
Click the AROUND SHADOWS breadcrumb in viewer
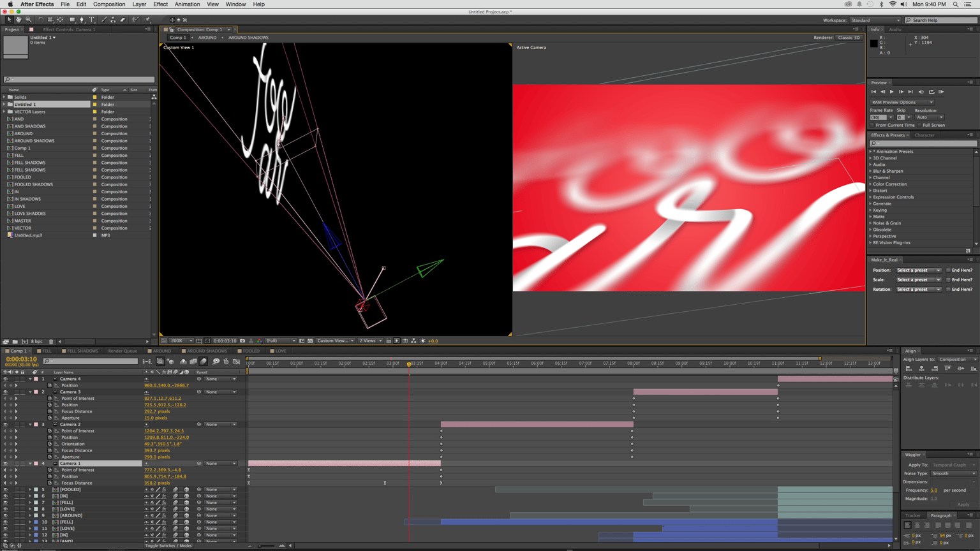click(x=248, y=38)
